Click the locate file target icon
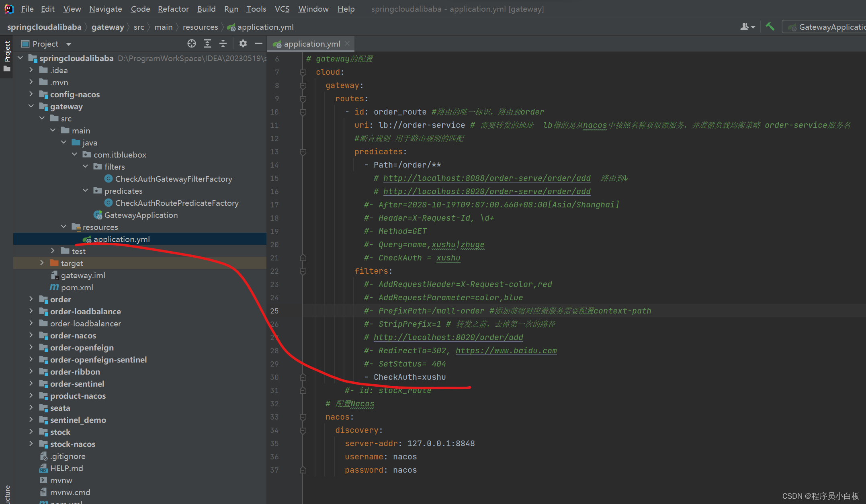 coord(192,43)
